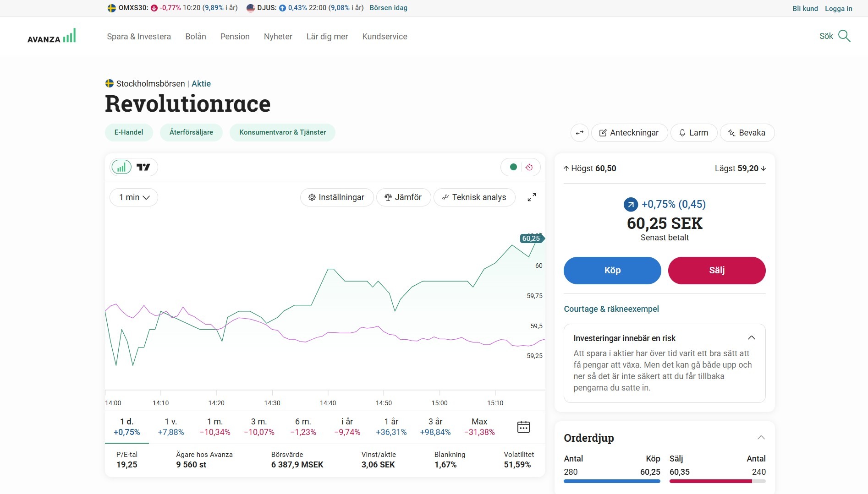Select the 1 m. period tab
This screenshot has height=494, width=868.
(215, 427)
